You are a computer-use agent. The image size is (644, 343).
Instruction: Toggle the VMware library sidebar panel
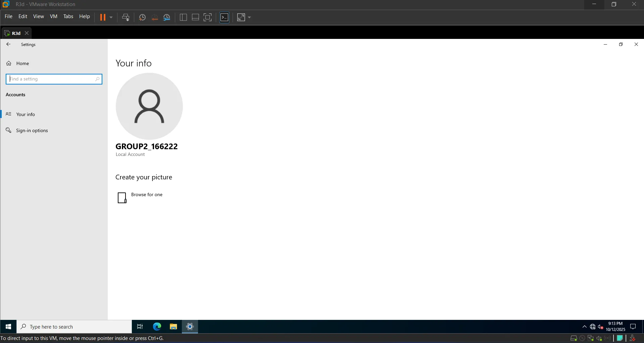[183, 17]
